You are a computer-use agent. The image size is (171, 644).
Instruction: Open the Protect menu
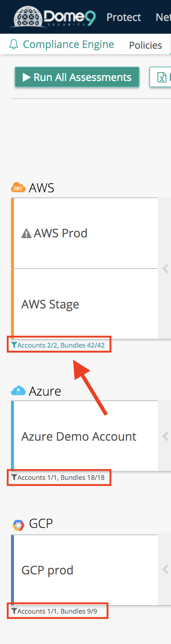124,17
